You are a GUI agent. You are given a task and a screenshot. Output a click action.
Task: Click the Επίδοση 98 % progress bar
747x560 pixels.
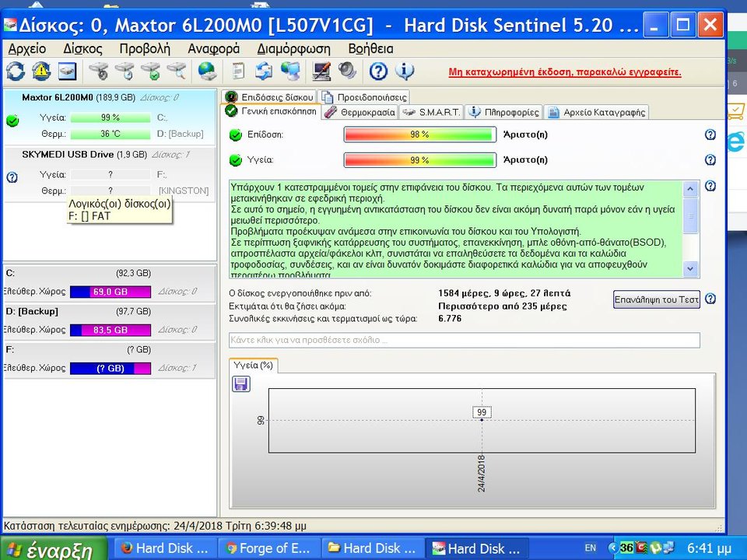[419, 135]
